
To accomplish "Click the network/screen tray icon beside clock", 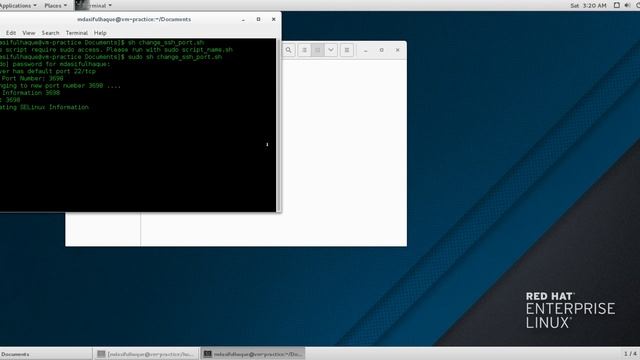I will coord(617,5).
